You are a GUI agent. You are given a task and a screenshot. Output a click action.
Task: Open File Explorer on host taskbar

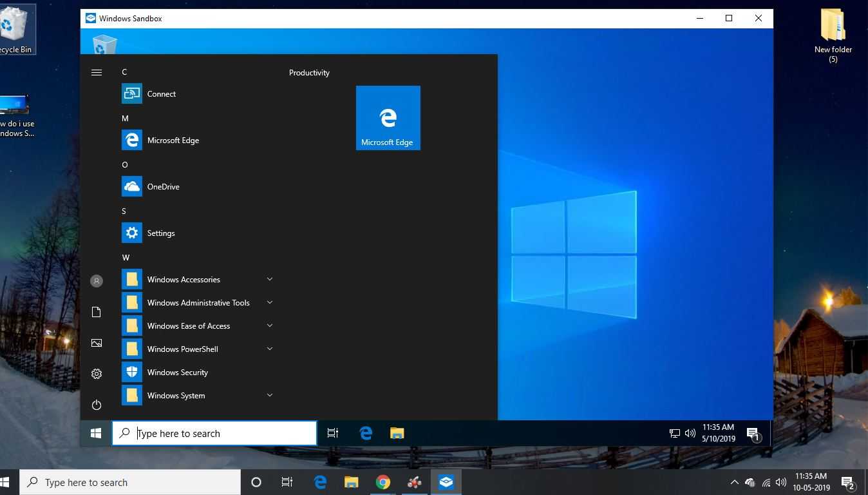351,482
